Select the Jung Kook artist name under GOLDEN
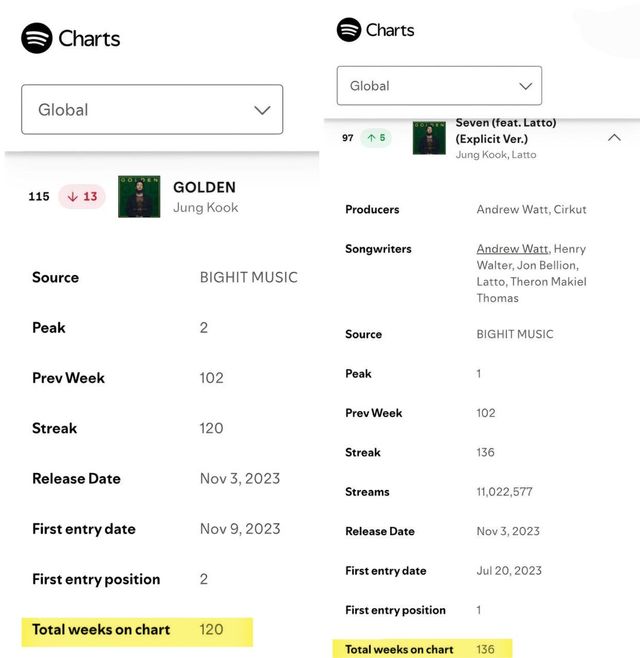 tap(205, 207)
